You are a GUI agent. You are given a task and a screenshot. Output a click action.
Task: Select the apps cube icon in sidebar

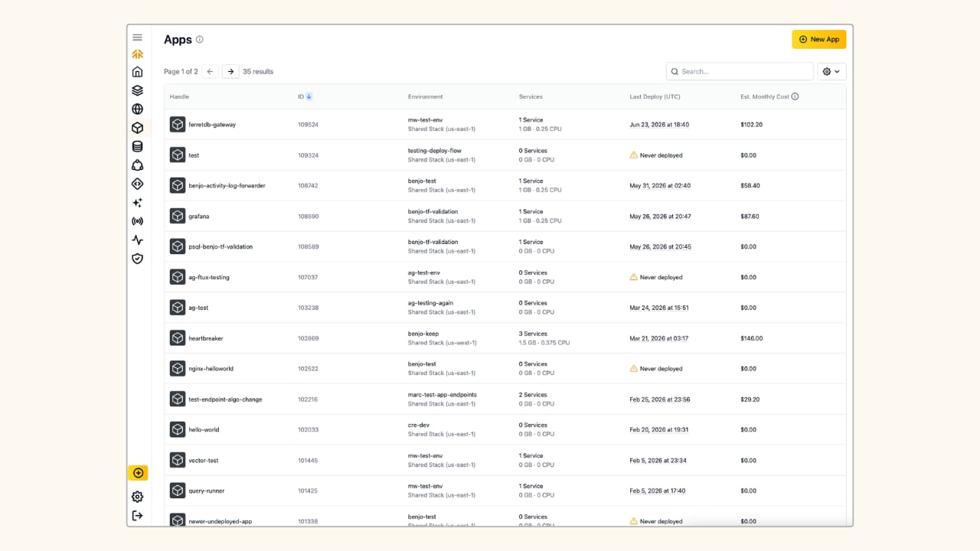[x=137, y=128]
